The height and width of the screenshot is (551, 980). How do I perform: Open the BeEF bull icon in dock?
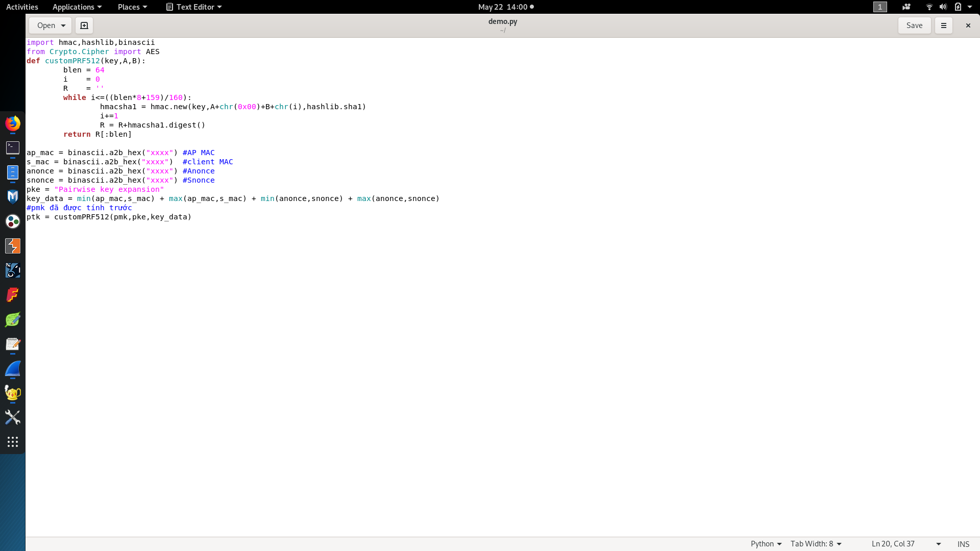coord(13,270)
